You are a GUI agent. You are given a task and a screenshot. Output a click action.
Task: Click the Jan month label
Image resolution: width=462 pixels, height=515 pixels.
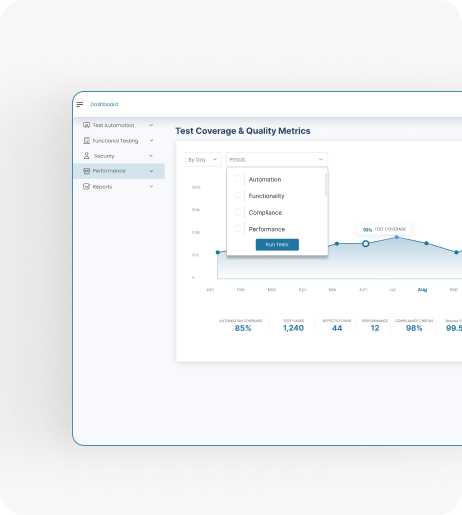click(x=210, y=290)
